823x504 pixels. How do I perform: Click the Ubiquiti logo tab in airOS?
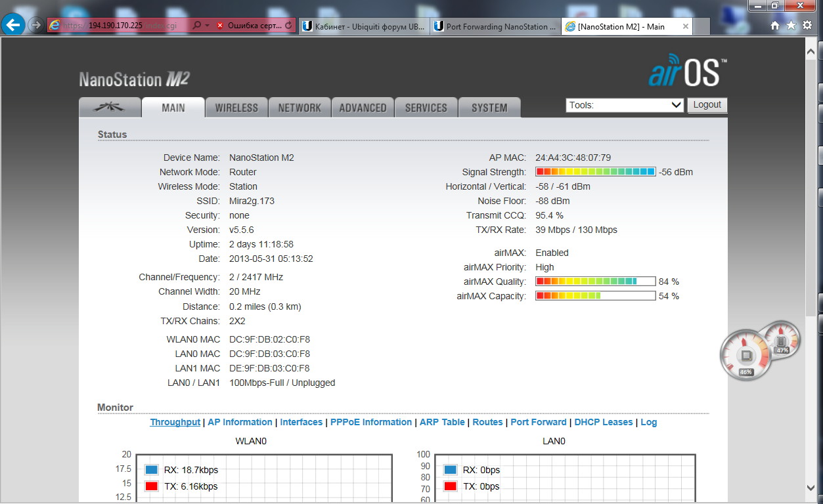[x=110, y=108]
